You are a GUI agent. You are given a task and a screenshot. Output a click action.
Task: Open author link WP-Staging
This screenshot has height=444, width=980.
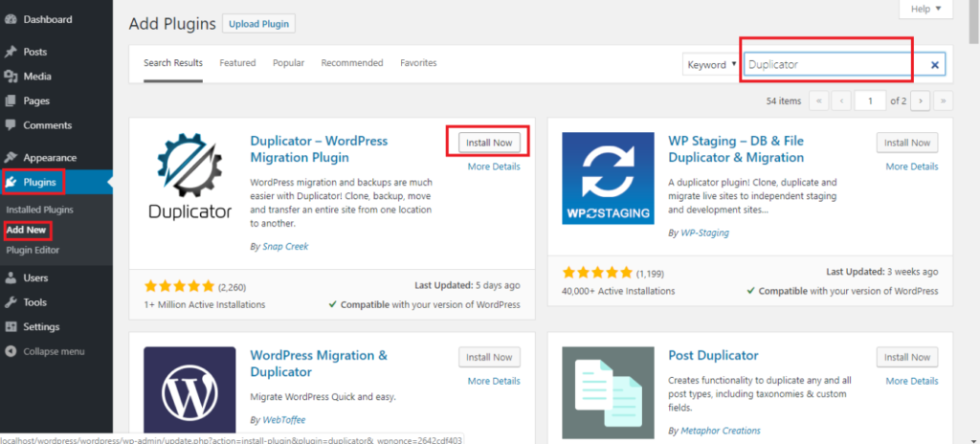point(703,233)
